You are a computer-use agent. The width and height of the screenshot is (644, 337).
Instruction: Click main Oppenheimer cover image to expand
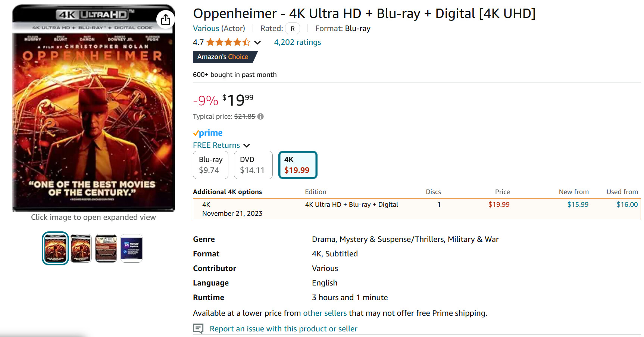93,108
